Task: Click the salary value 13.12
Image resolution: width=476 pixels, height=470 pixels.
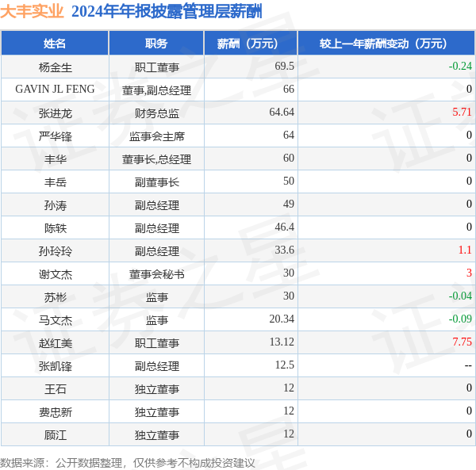Action: (x=282, y=342)
